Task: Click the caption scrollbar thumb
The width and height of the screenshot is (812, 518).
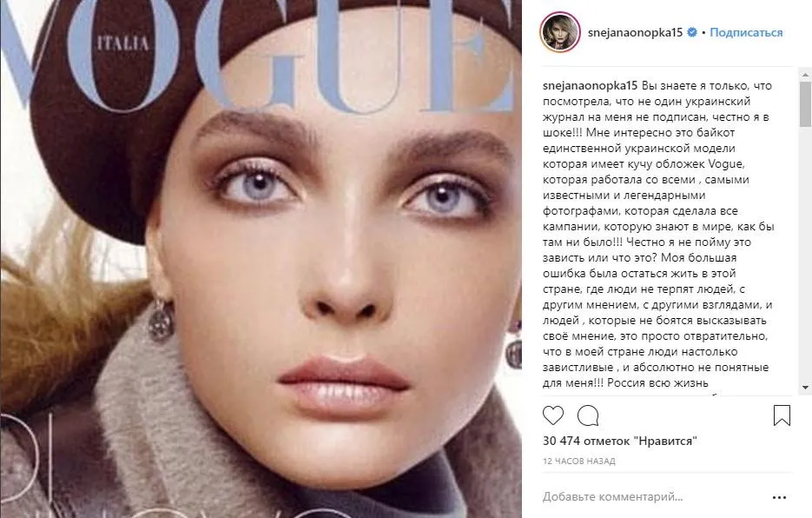Action: 805,103
